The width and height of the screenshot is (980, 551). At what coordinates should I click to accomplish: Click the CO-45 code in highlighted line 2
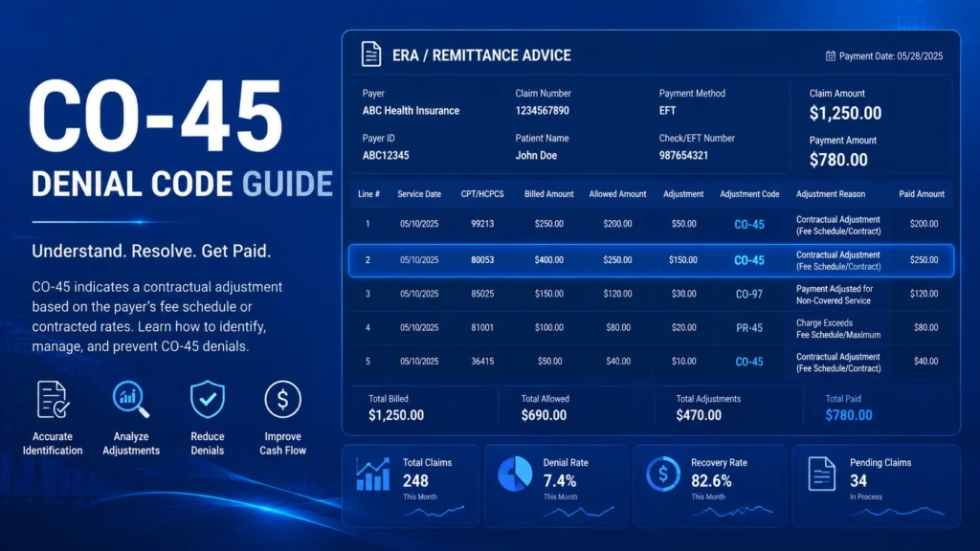(x=749, y=260)
